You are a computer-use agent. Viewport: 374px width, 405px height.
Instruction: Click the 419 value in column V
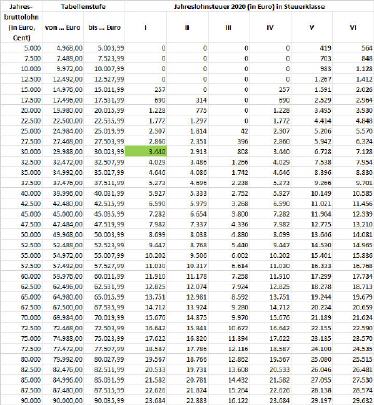click(x=312, y=48)
